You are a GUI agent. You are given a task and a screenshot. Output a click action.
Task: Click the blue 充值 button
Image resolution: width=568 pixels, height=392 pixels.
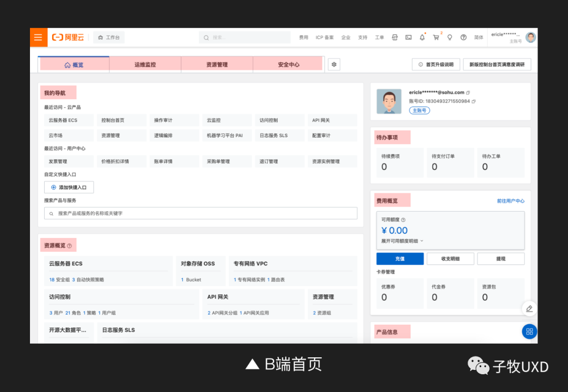[x=400, y=259]
